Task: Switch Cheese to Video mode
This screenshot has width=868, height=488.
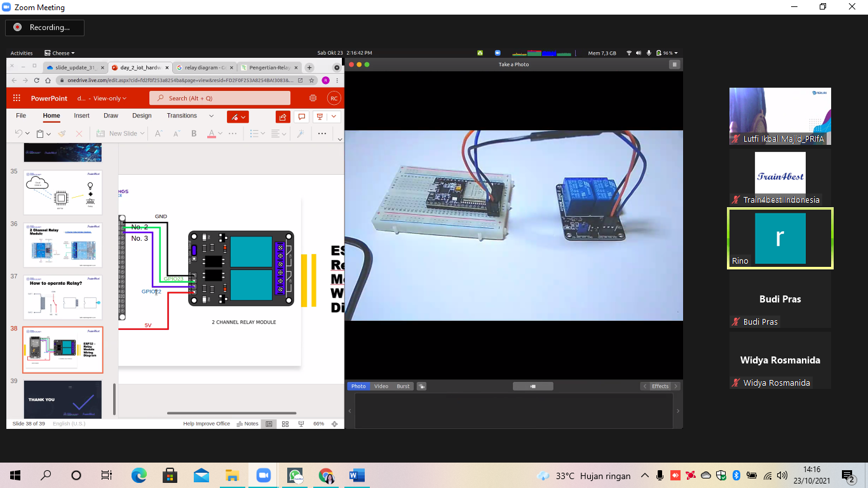Action: point(381,386)
